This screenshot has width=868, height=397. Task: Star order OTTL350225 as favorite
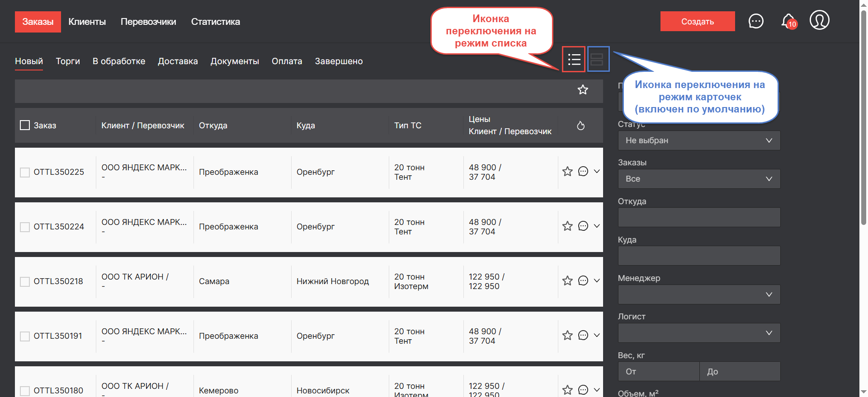[x=567, y=172]
